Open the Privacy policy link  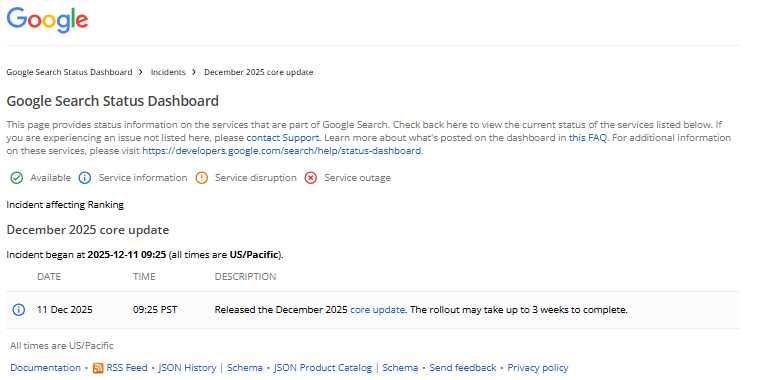click(x=538, y=368)
